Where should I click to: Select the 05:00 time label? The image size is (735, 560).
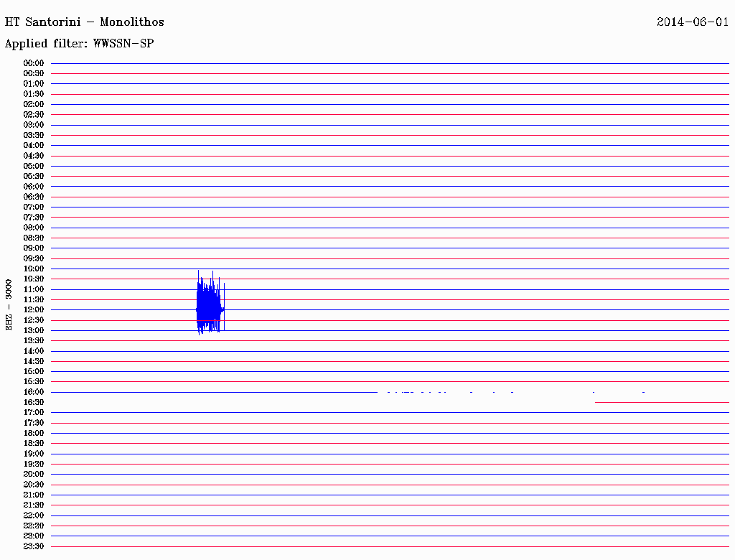(34, 166)
